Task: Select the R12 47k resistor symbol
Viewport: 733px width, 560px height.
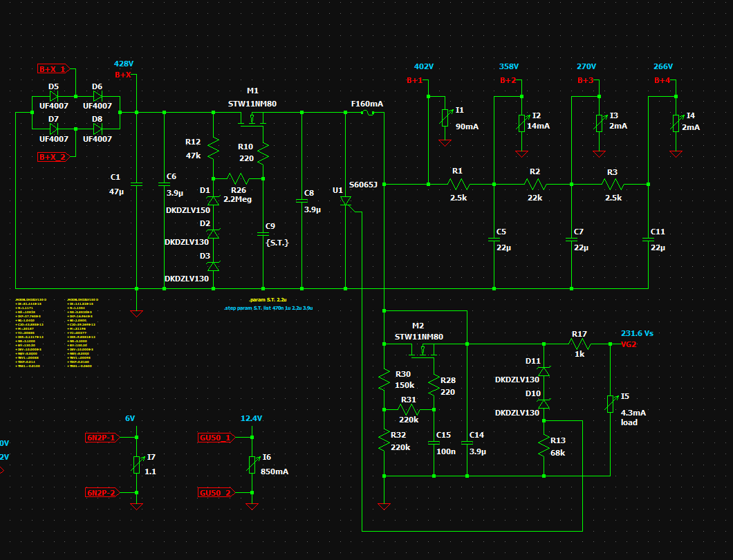Action: [214, 147]
